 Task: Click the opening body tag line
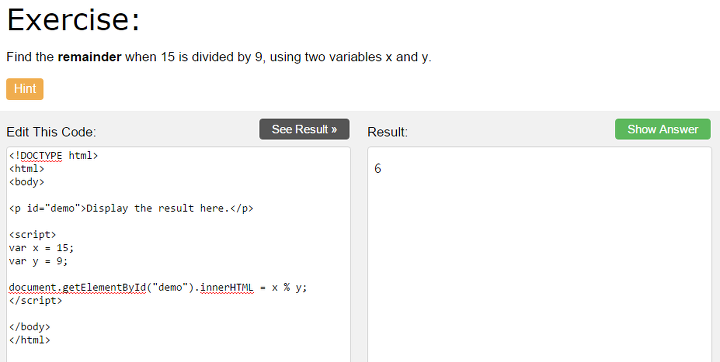pyautogui.click(x=27, y=182)
